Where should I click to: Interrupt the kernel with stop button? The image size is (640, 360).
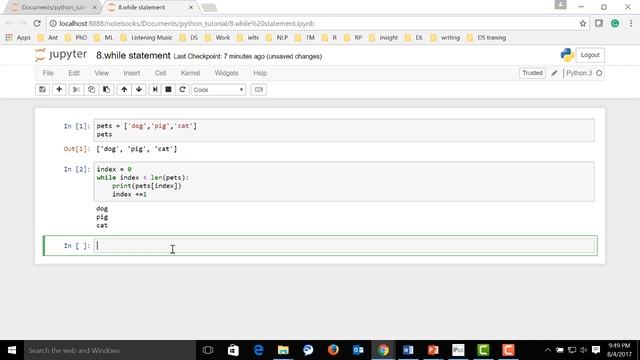[168, 89]
